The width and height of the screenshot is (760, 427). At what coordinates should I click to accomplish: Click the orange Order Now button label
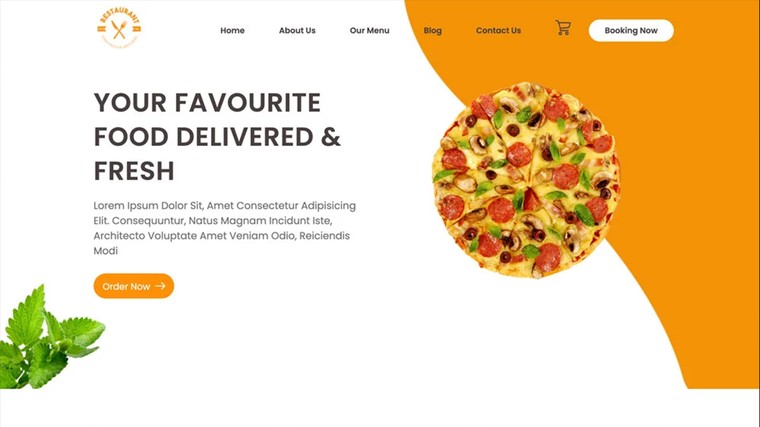coord(126,286)
